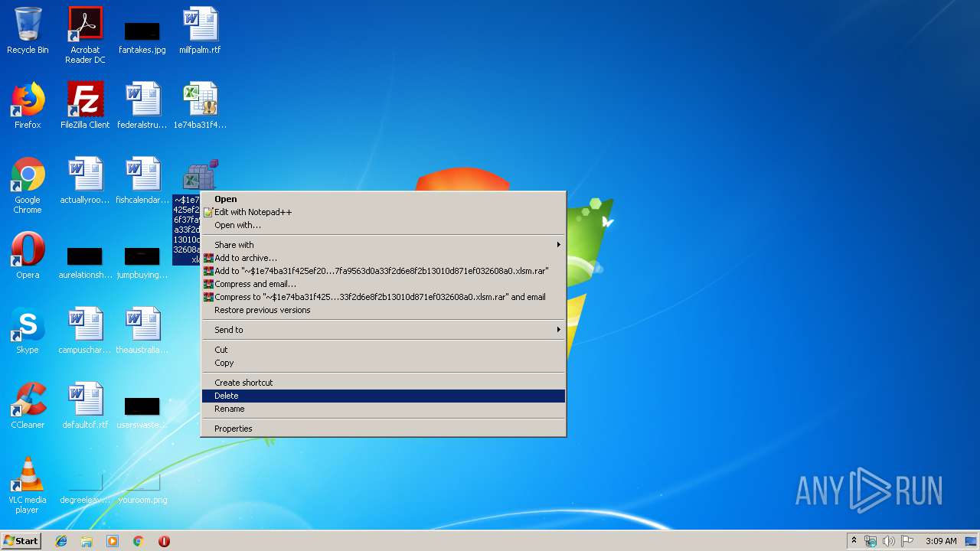980x551 pixels.
Task: Open Chrome from the taskbar
Action: (138, 541)
